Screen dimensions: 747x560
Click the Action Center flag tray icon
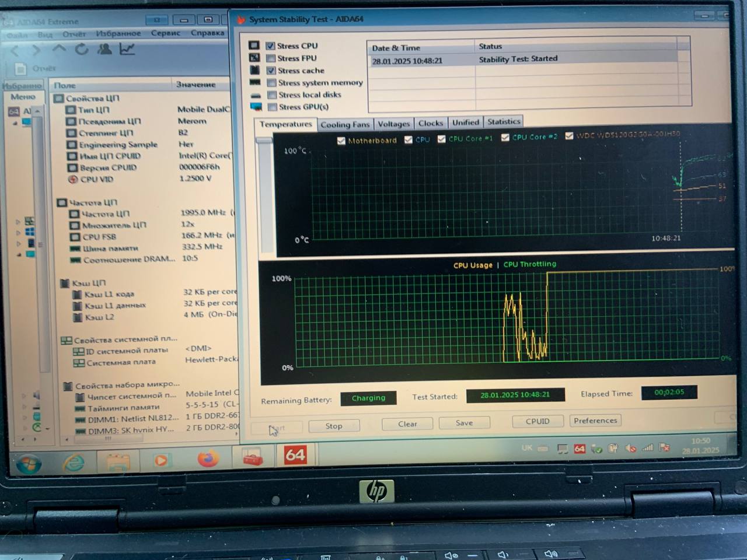[x=665, y=447]
